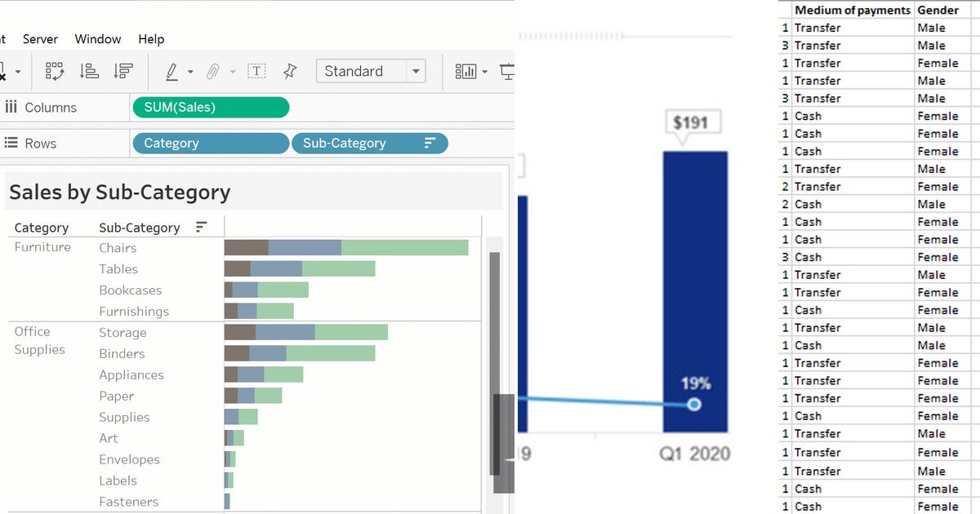Open the Standard fit dropdown
The height and width of the screenshot is (514, 980).
(416, 71)
